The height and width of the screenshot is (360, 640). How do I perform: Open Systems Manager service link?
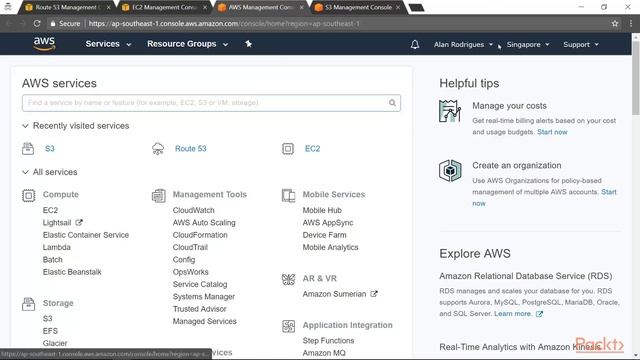pyautogui.click(x=204, y=297)
